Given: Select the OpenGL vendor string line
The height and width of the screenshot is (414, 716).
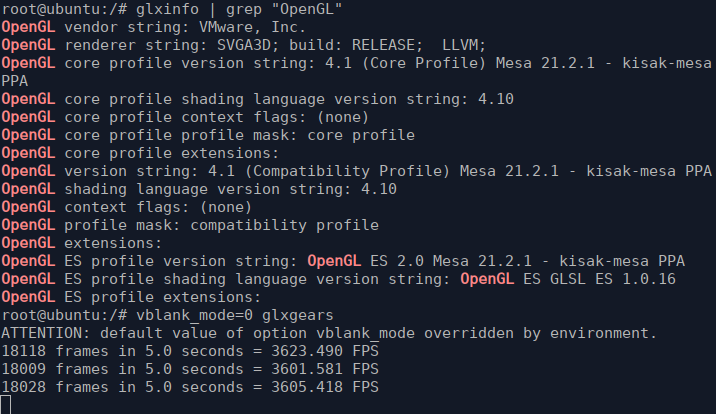Looking at the screenshot, I should tap(153, 27).
